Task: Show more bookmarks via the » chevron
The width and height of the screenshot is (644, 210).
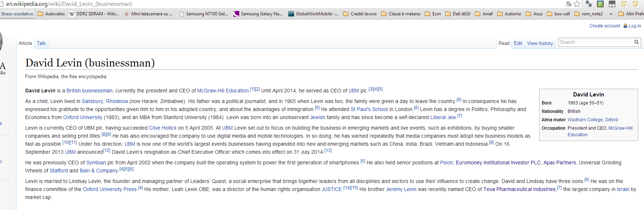Action: pyautogui.click(x=611, y=14)
